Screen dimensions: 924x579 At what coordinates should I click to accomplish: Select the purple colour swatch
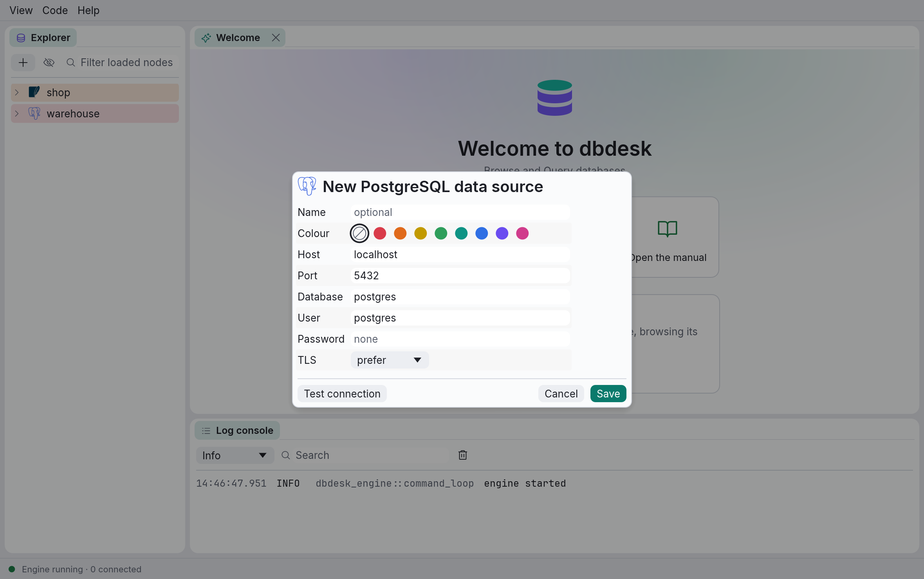pos(502,234)
